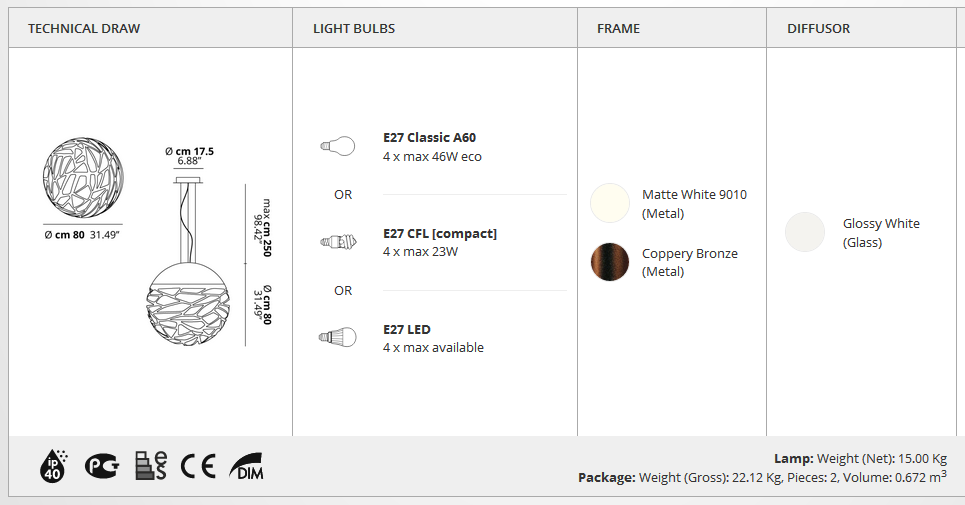Click the E27 Classic A60 bulb icon
The height and width of the screenshot is (505, 965).
[338, 146]
